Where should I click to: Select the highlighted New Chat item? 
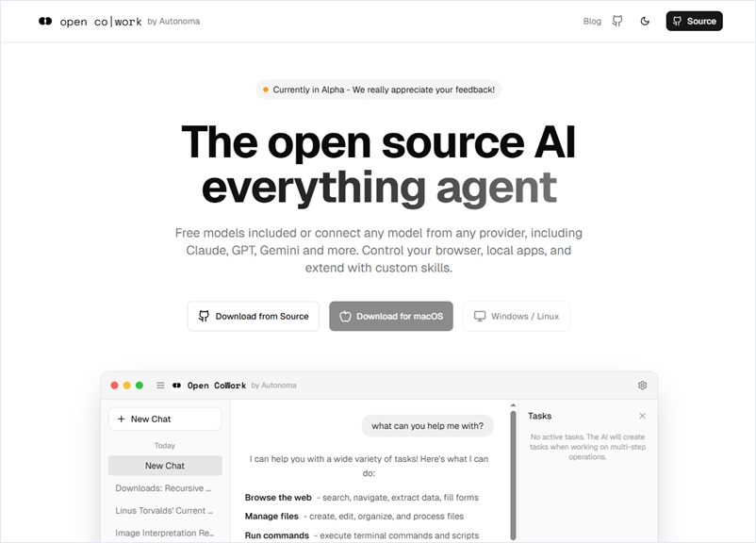click(165, 466)
